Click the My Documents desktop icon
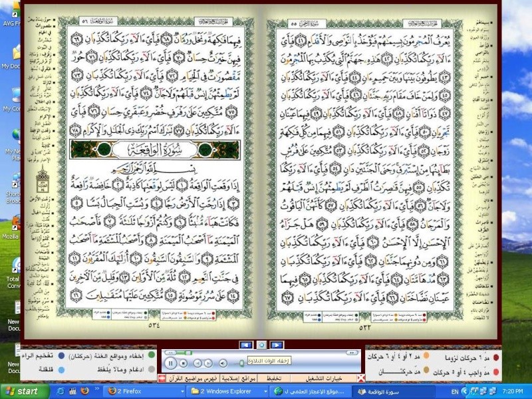The height and width of the screenshot is (399, 532). (x=10, y=58)
